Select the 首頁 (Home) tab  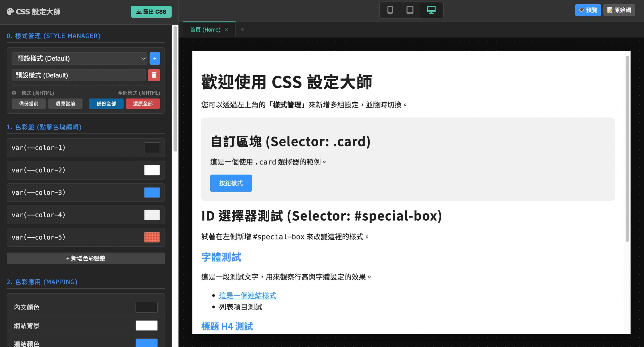205,30
